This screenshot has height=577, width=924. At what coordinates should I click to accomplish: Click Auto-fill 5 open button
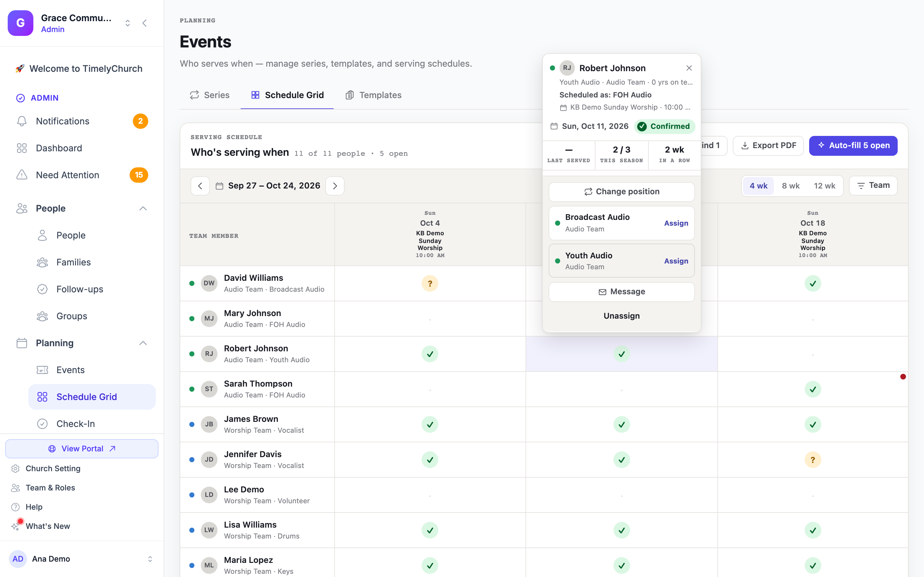[853, 146]
